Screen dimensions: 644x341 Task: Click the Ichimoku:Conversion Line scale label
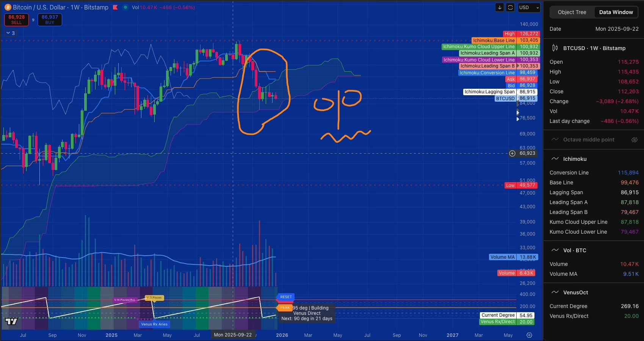tap(498, 73)
